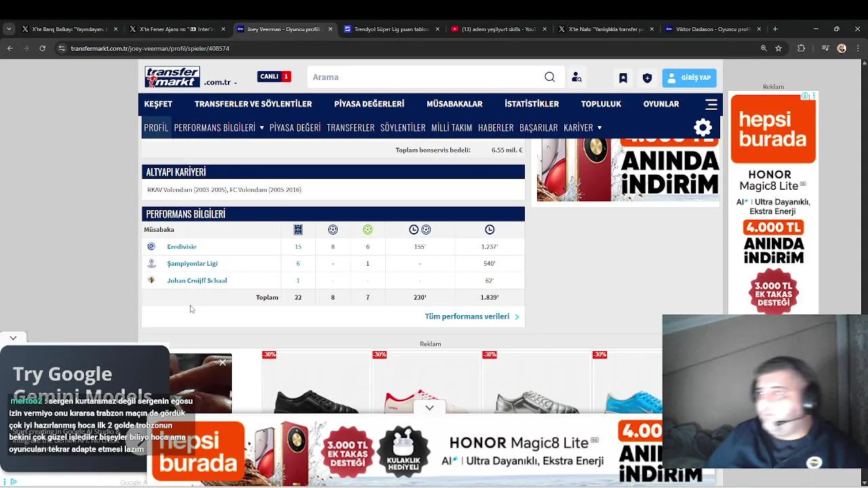Select the MİLLİ TAKIM submenu tab
The width and height of the screenshot is (868, 488).
tap(452, 127)
